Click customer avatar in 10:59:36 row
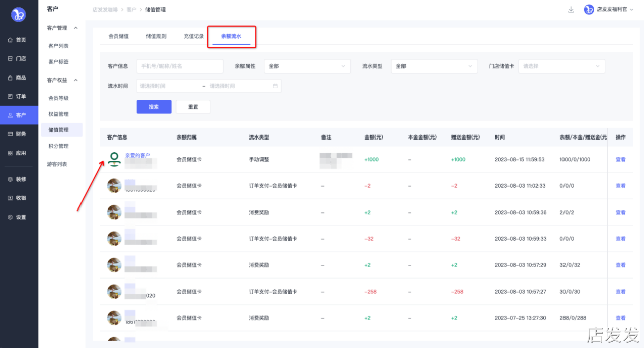The width and height of the screenshot is (644, 348). click(x=114, y=212)
